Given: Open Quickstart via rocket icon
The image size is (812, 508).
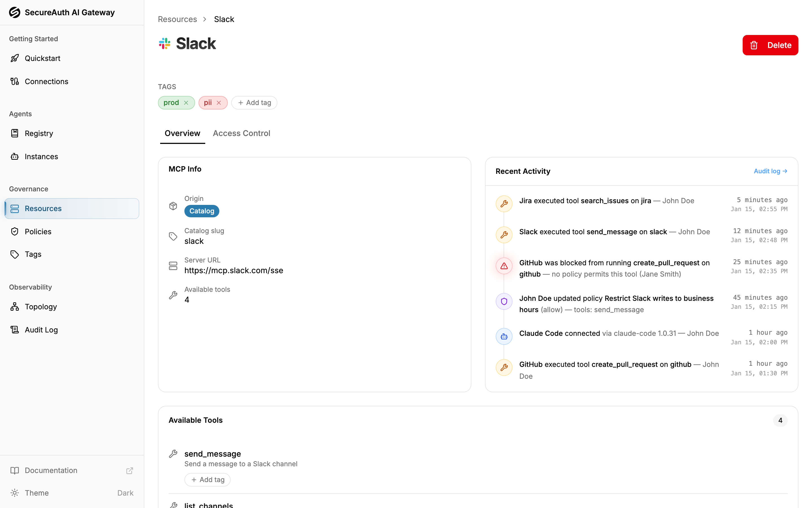Looking at the screenshot, I should tap(14, 58).
